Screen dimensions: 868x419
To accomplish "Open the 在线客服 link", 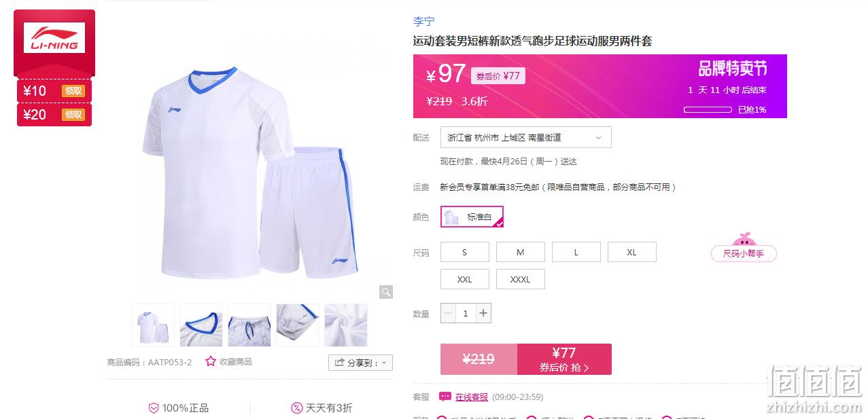I will point(472,397).
